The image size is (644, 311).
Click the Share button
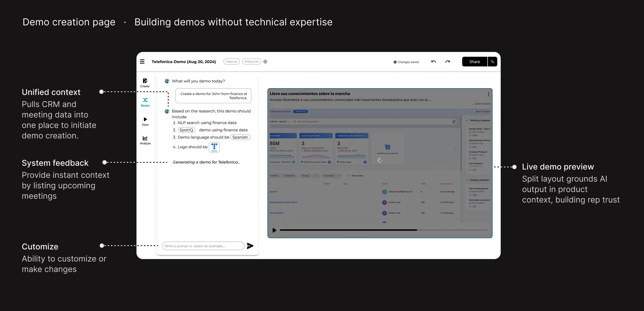tap(474, 62)
